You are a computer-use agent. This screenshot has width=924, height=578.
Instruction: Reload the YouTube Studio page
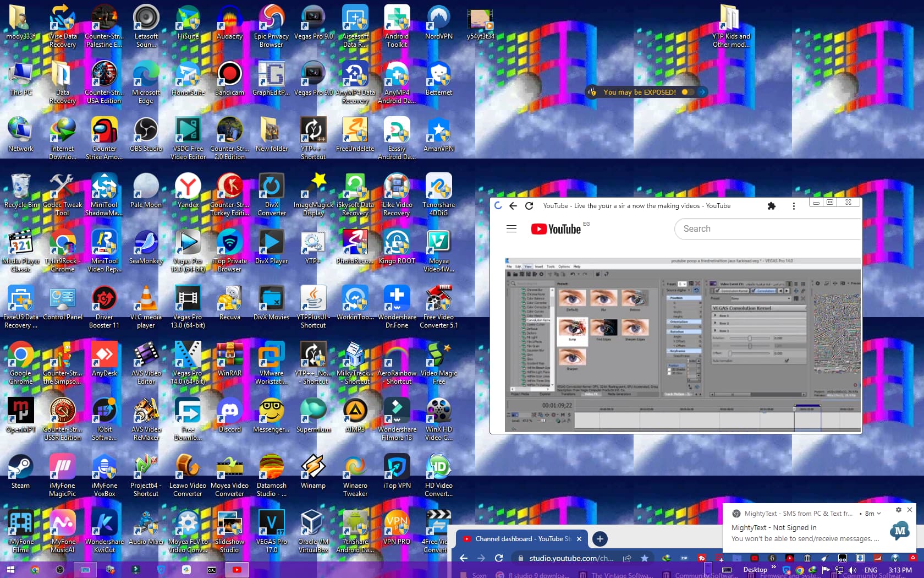[499, 558]
